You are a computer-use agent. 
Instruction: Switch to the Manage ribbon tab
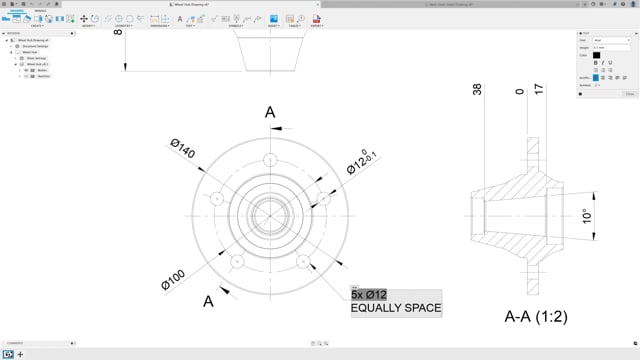coord(40,11)
